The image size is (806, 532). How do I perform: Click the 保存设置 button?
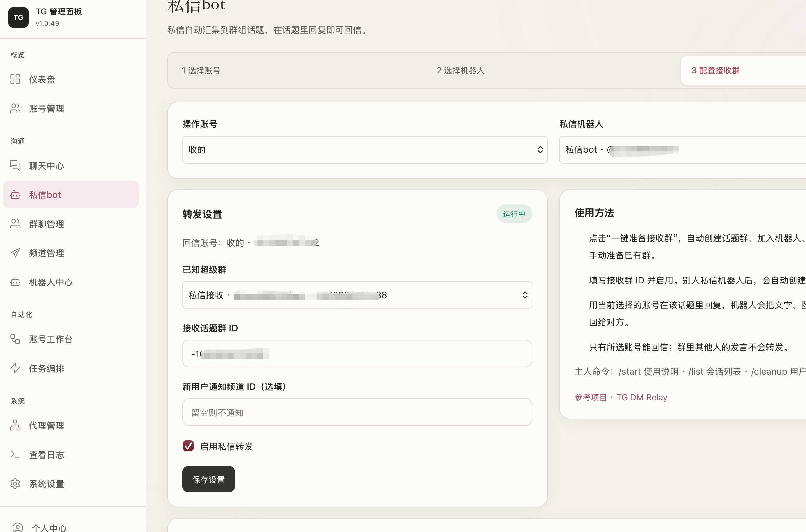point(209,479)
